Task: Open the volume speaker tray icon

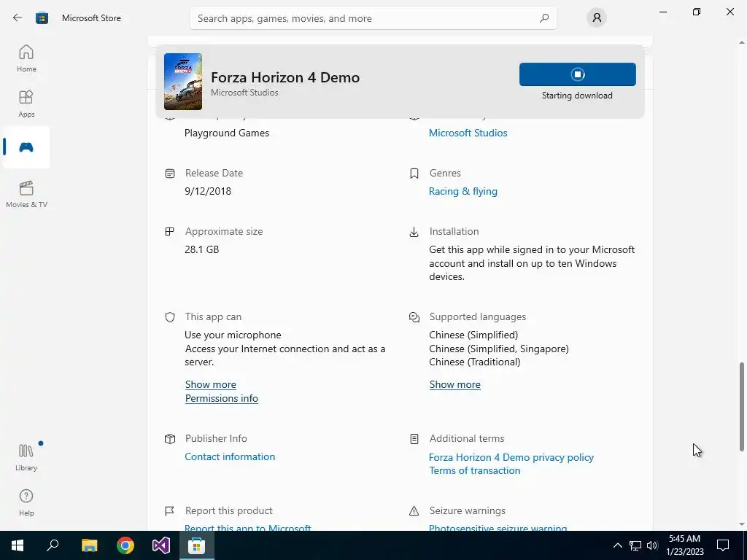Action: 652,545
